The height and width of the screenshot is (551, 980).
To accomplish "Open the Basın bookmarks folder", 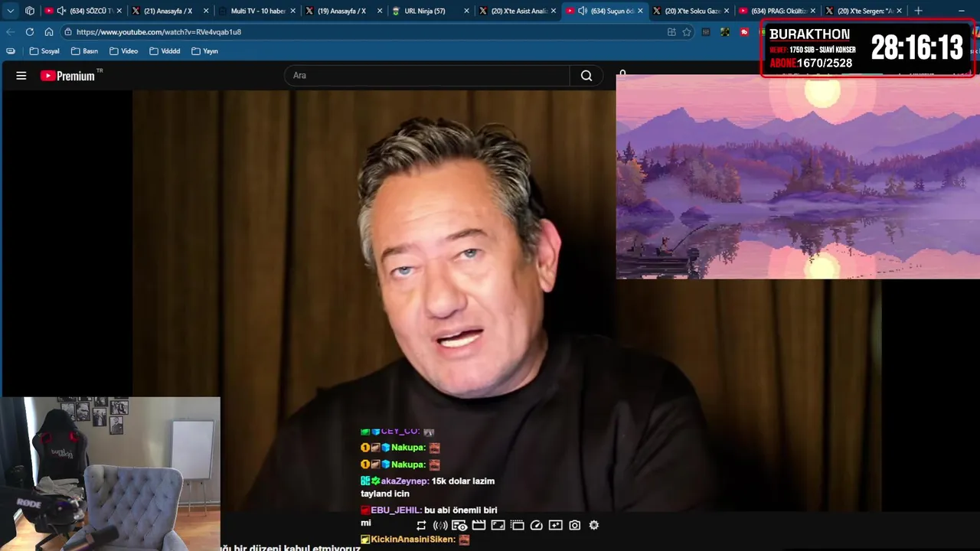I will tap(84, 51).
